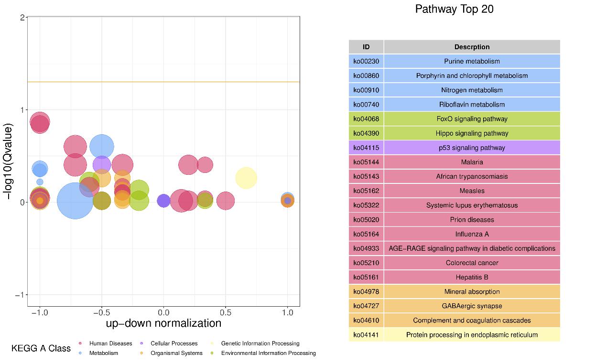Click the Human Diseases legend marker
The height and width of the screenshot is (364, 606).
click(80, 343)
